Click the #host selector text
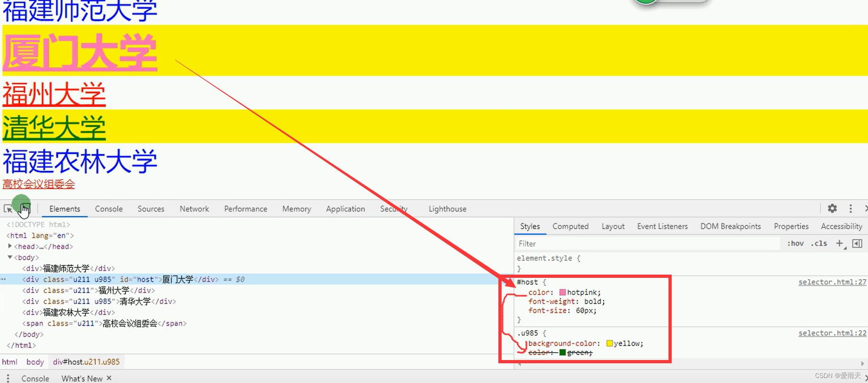Screen dimensions: 868x383 coord(527,282)
